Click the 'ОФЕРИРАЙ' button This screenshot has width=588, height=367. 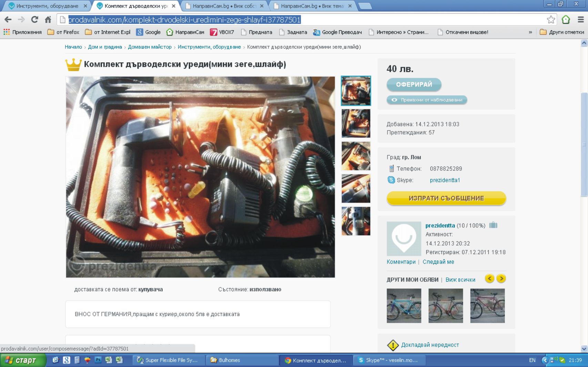pos(414,84)
